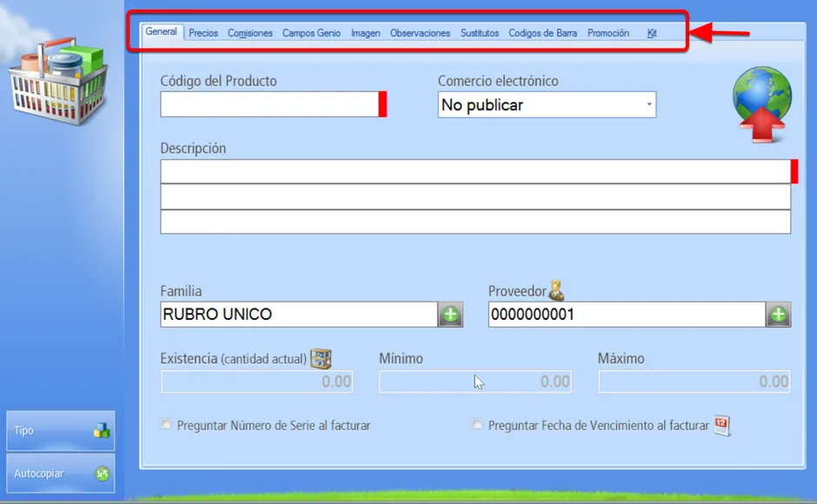Add a new Familia with plus button
The image size is (817, 504).
[450, 315]
